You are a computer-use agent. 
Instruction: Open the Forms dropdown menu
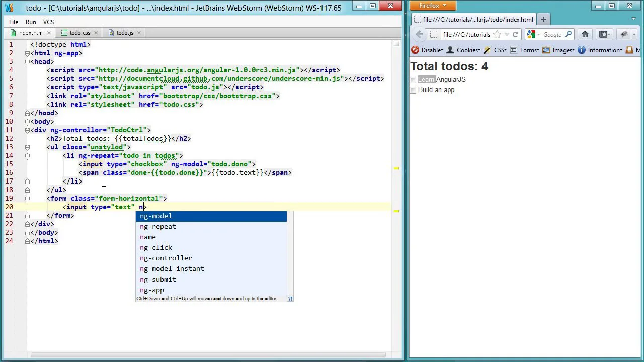(525, 50)
